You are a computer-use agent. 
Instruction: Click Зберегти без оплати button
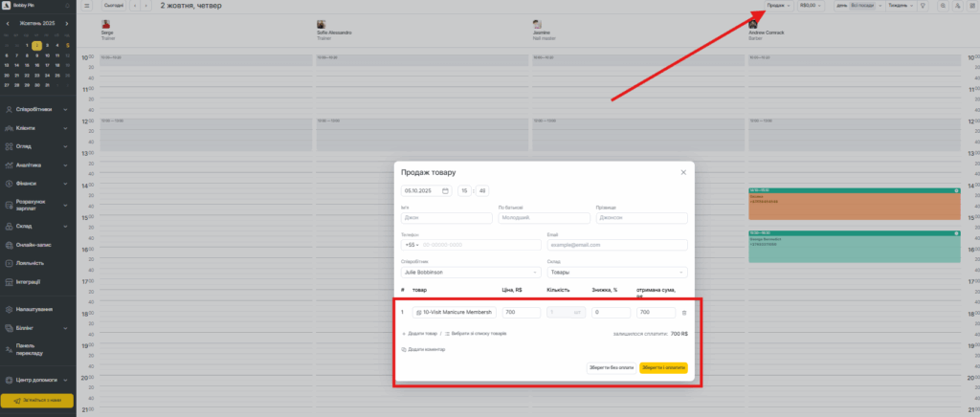click(x=611, y=366)
